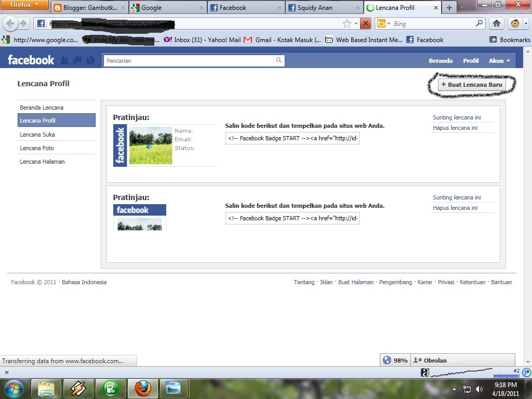This screenshot has width=532, height=399.
Task: Open the bookmark star dropdown arrow
Action: [x=356, y=23]
